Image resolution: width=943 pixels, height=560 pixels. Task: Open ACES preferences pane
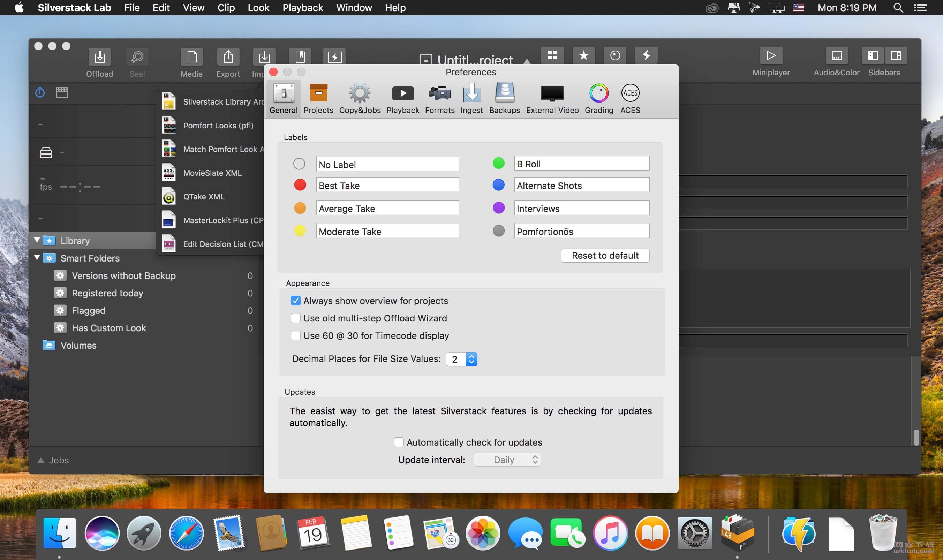[x=630, y=98]
